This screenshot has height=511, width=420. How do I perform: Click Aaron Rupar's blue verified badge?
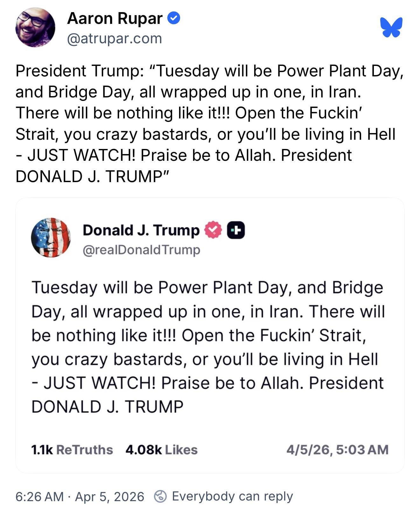pyautogui.click(x=174, y=18)
